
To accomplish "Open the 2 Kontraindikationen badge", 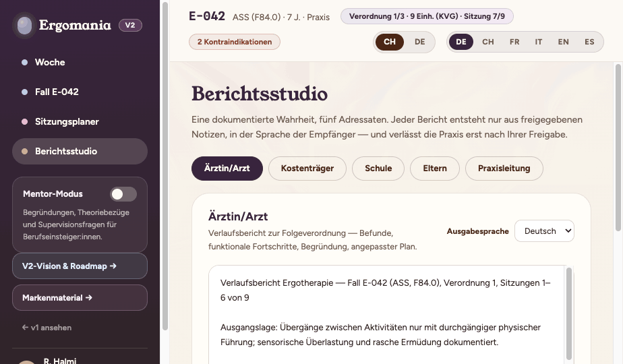I will (235, 42).
